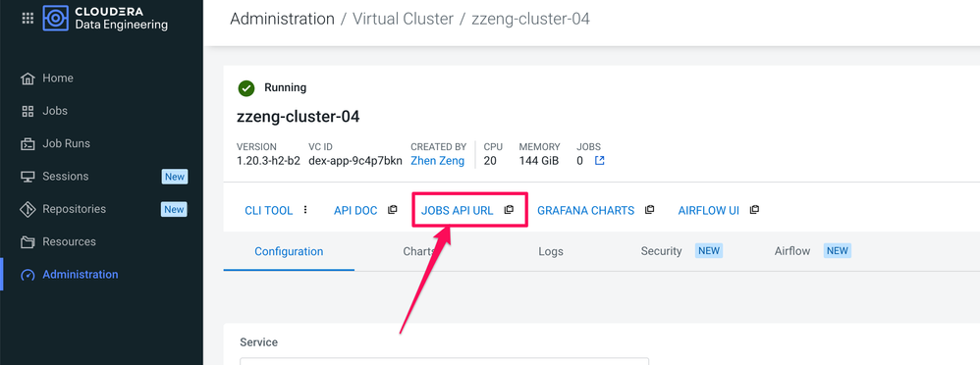Switch to the Airflow tab
Screen dimensions: 980x365
791,250
